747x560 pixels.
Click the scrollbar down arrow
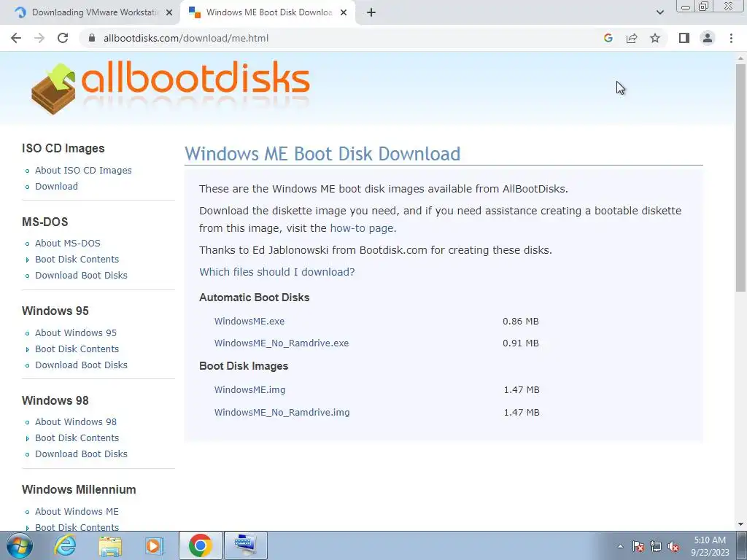[741, 524]
